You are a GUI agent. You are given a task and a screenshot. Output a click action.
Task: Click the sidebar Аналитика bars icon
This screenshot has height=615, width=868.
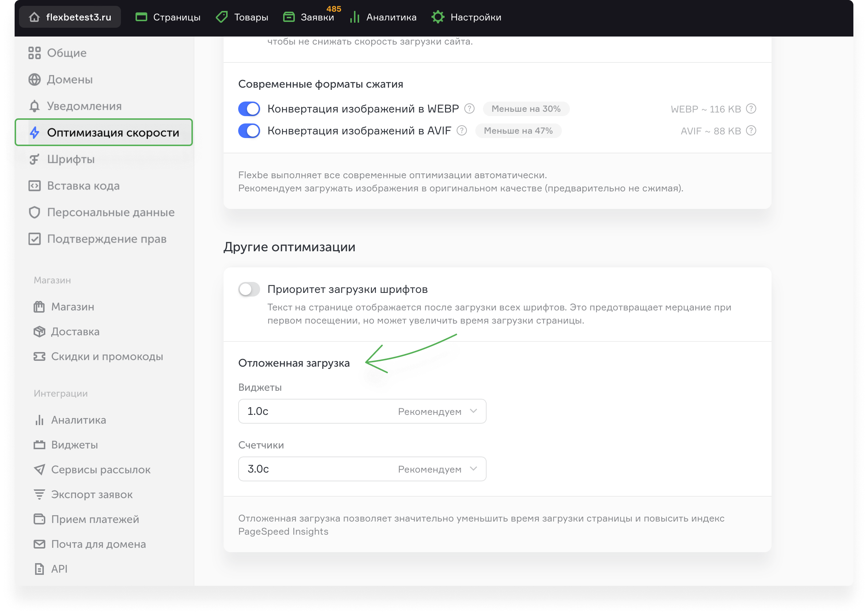point(39,420)
